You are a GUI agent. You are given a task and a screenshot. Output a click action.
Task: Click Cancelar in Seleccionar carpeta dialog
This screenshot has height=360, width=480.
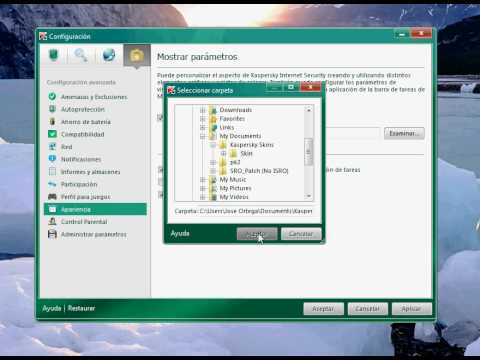pyautogui.click(x=301, y=234)
